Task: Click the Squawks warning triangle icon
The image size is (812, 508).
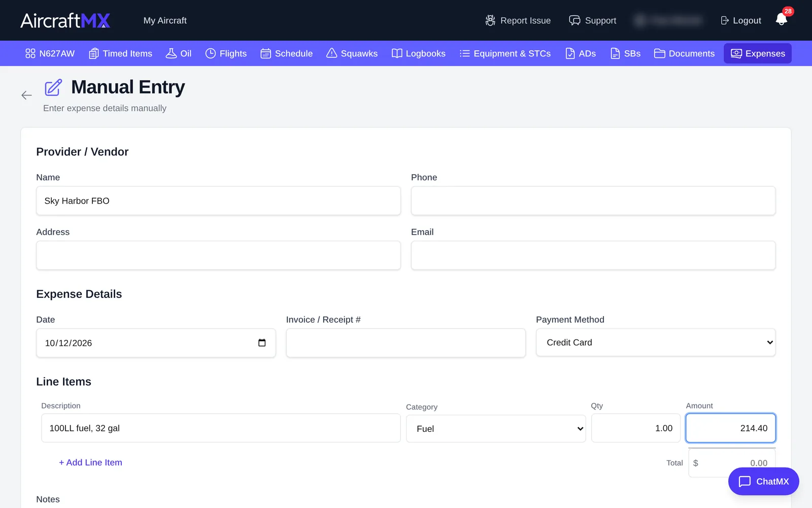Action: tap(331, 53)
